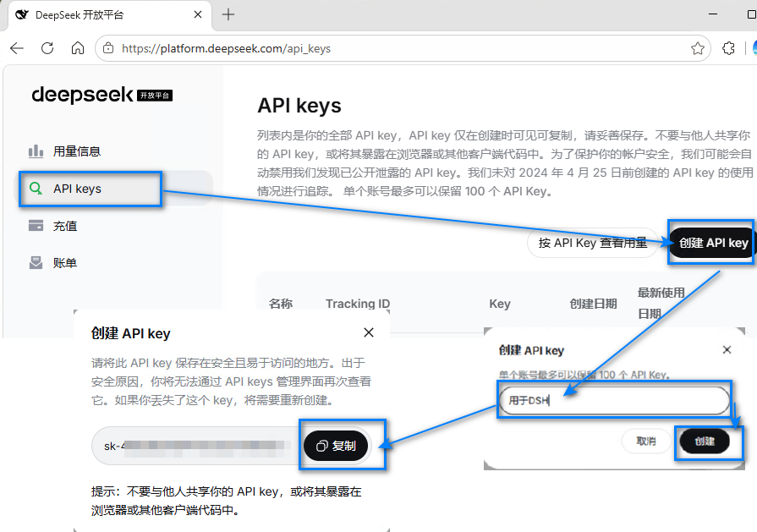Click the 最新使用日期 column header
Image resolution: width=757 pixels, height=532 pixels.
click(x=661, y=303)
